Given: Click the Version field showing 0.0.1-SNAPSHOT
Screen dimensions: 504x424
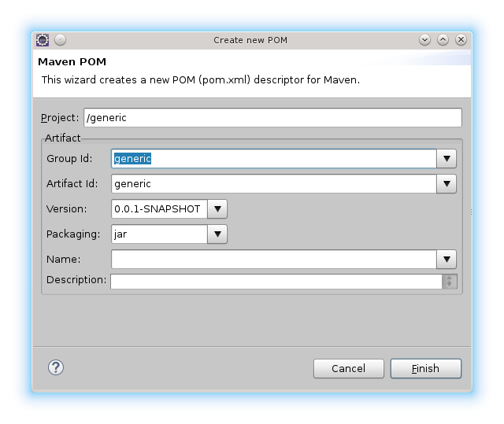Looking at the screenshot, I should [159, 209].
